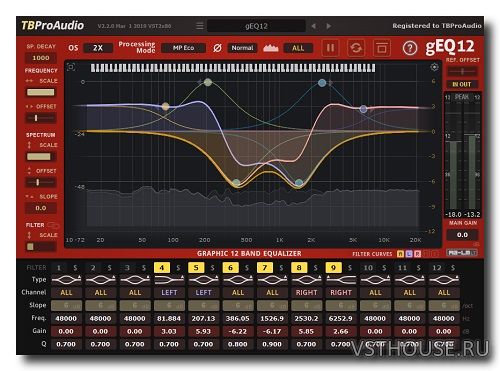This screenshot has width=500, height=371.
Task: Click the TBProAudio logo
Action: [53, 25]
